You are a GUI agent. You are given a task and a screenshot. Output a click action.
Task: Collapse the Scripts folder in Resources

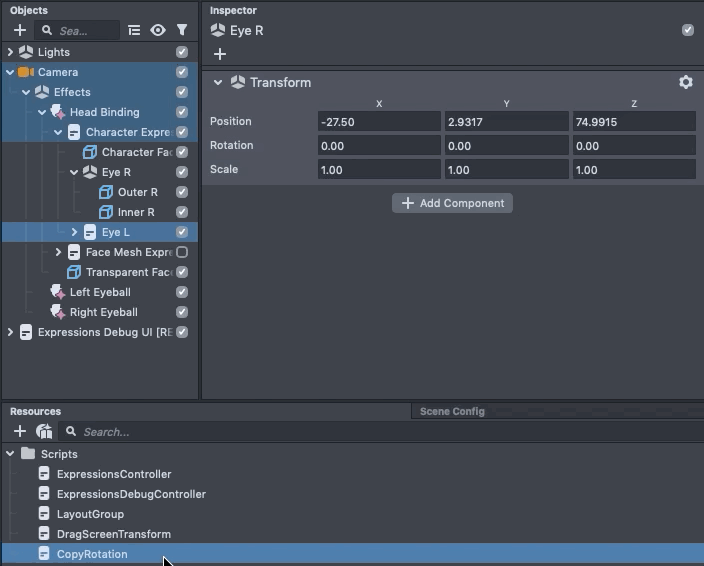[10, 454]
